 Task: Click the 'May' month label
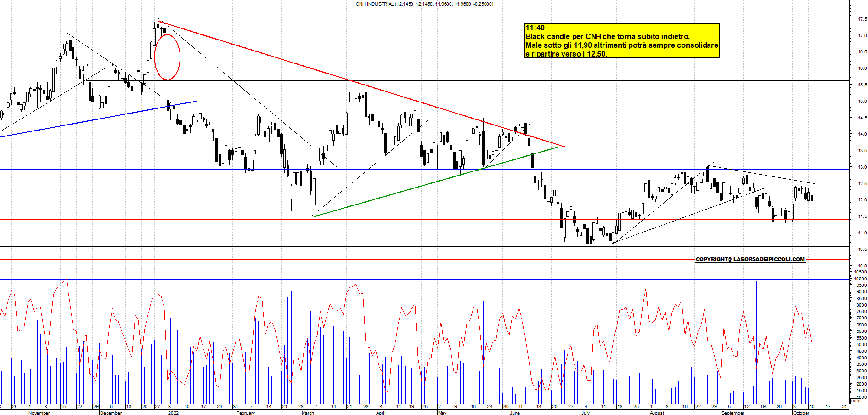tap(442, 413)
